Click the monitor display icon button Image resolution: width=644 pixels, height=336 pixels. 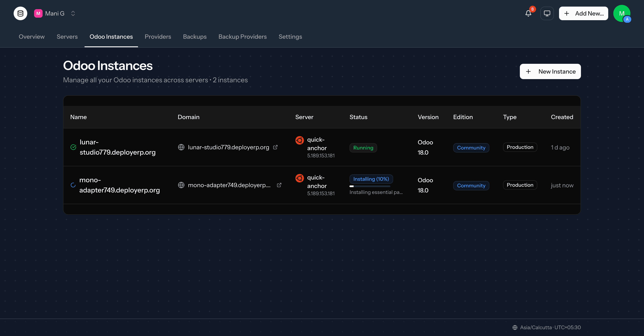547,13
